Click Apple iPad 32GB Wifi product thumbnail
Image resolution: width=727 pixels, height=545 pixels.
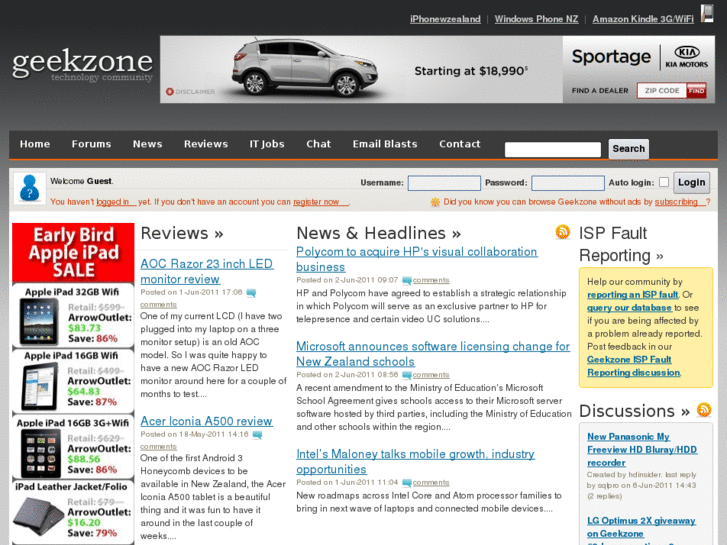[x=39, y=321]
